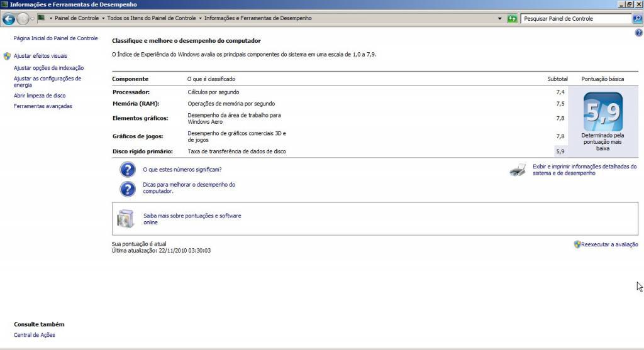
Task: Click the 5,9 base score badge
Action: coord(603,112)
